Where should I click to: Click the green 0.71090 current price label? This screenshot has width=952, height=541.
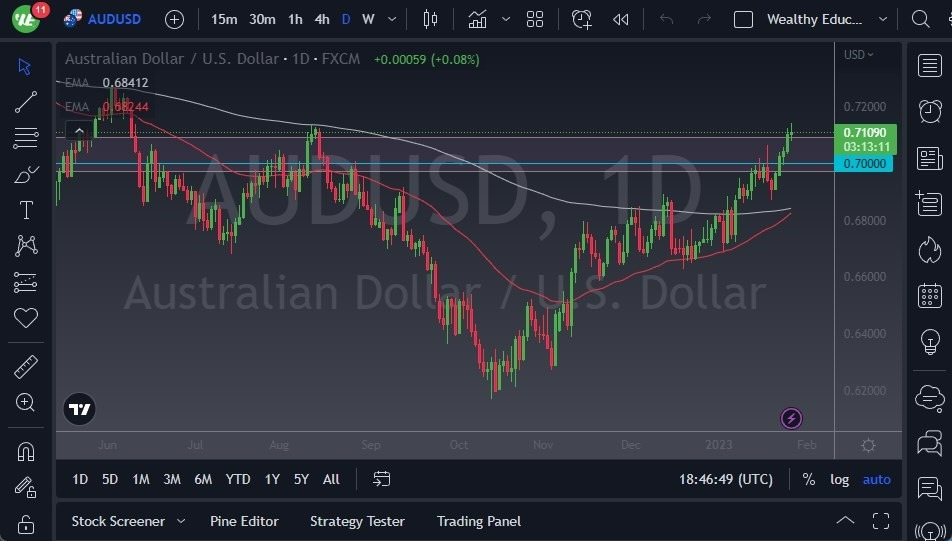click(x=865, y=139)
